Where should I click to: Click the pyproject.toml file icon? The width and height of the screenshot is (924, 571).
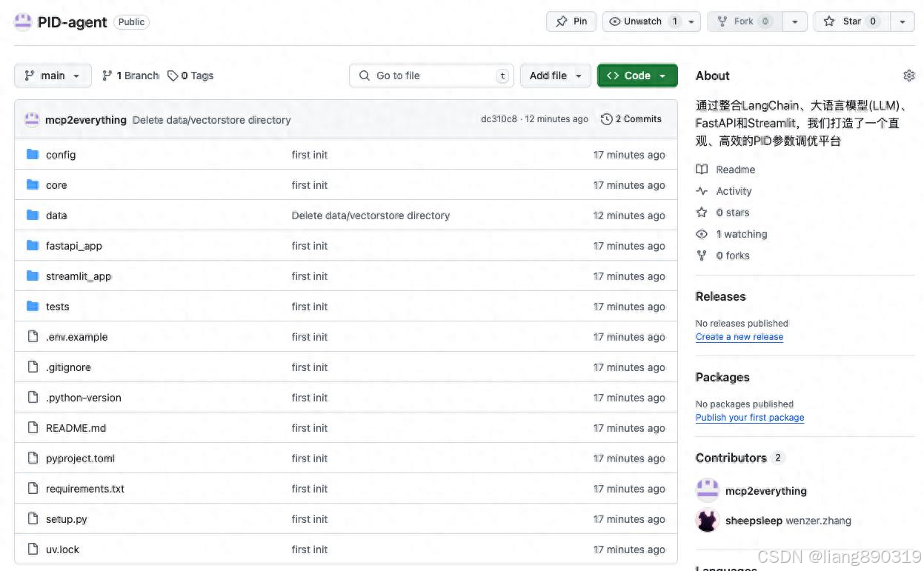point(33,458)
